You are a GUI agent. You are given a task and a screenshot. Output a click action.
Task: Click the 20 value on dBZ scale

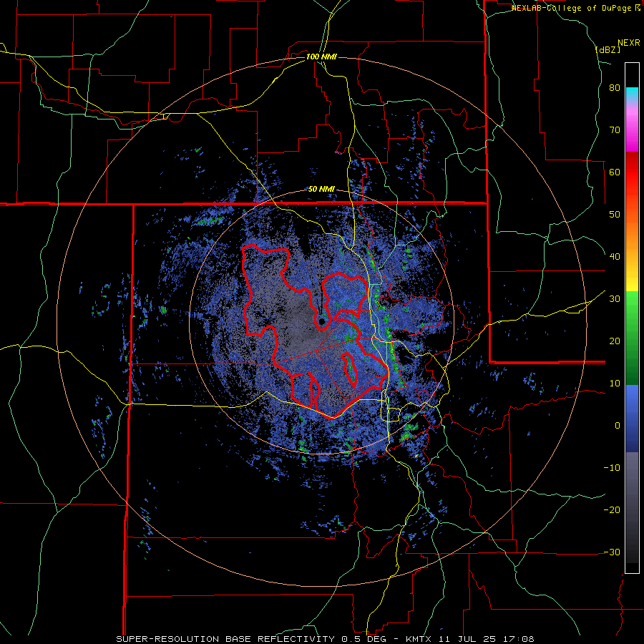pyautogui.click(x=615, y=341)
